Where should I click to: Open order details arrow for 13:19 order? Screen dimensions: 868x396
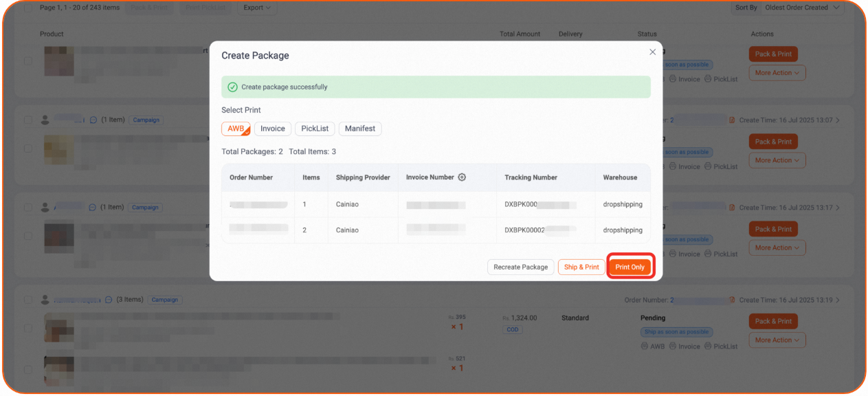pos(837,300)
